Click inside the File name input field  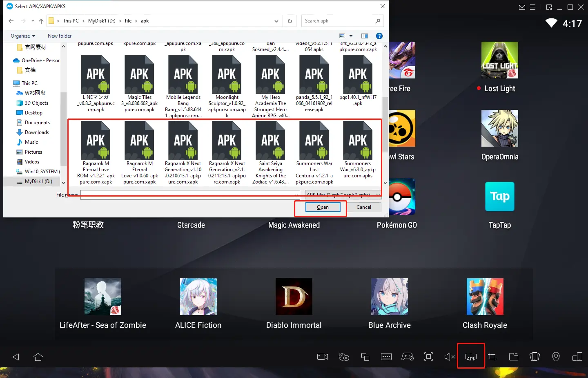[187, 195]
